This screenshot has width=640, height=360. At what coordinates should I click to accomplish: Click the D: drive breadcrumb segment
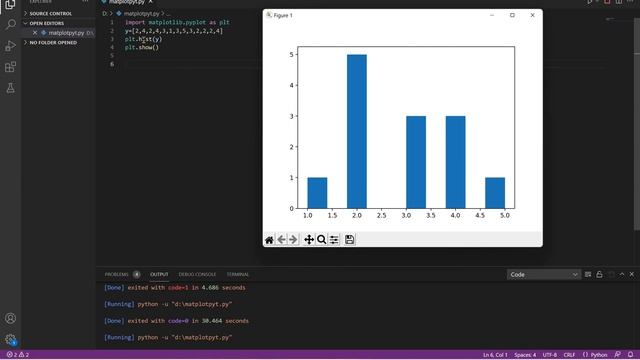coord(105,13)
